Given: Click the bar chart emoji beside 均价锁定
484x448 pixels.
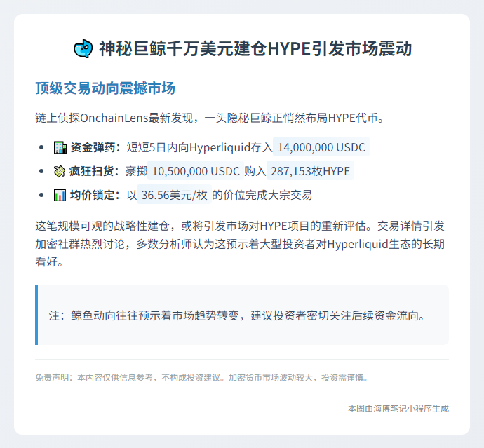Looking at the screenshot, I should 60,195.
